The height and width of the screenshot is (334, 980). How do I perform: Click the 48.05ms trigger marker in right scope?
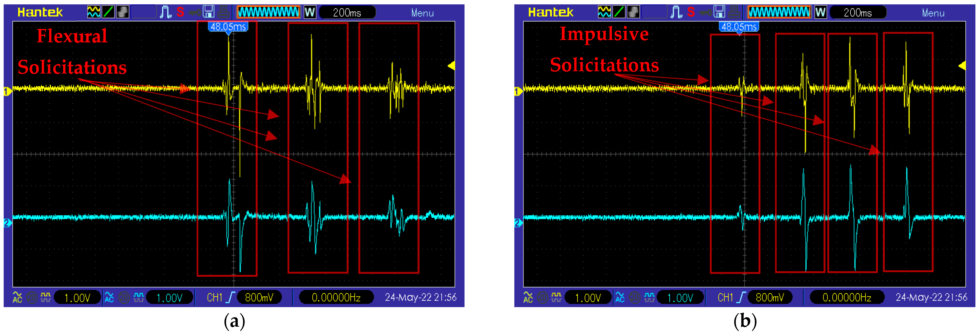click(x=739, y=27)
